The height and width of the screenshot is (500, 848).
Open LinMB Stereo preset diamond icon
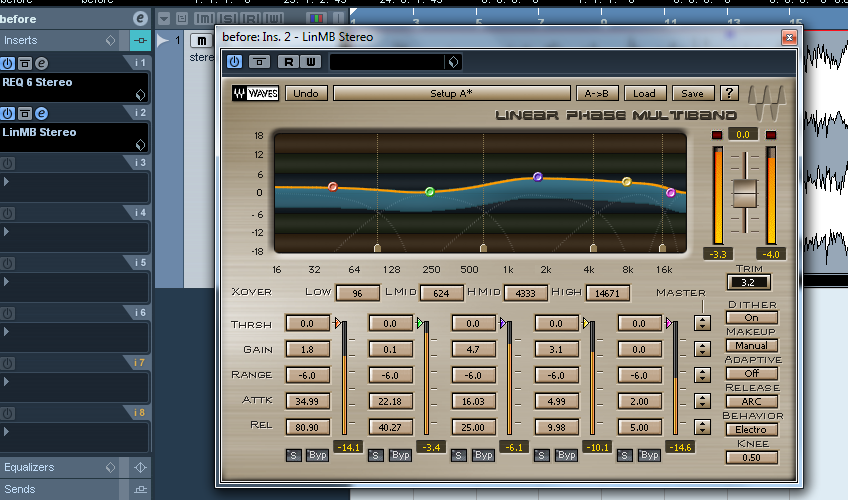pos(140,145)
